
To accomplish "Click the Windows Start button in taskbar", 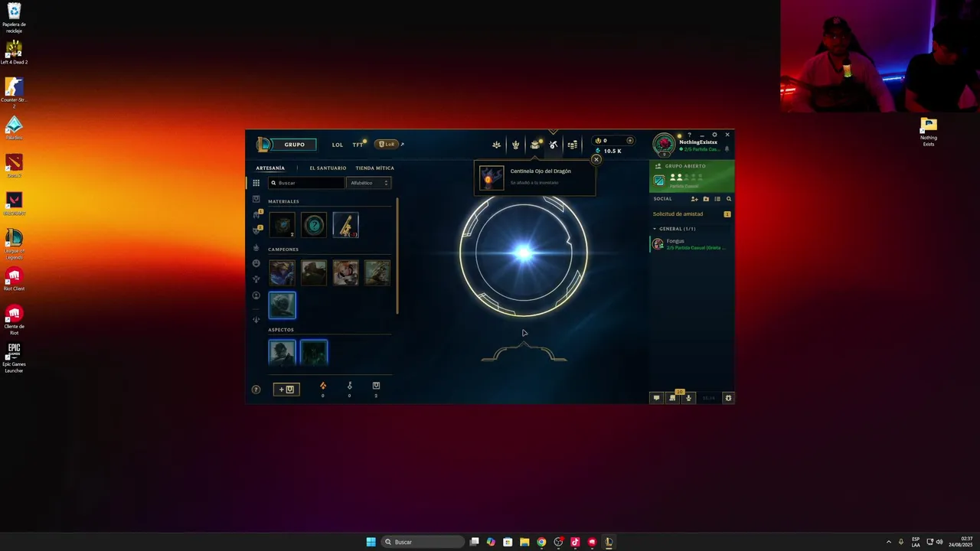I will coord(371,542).
